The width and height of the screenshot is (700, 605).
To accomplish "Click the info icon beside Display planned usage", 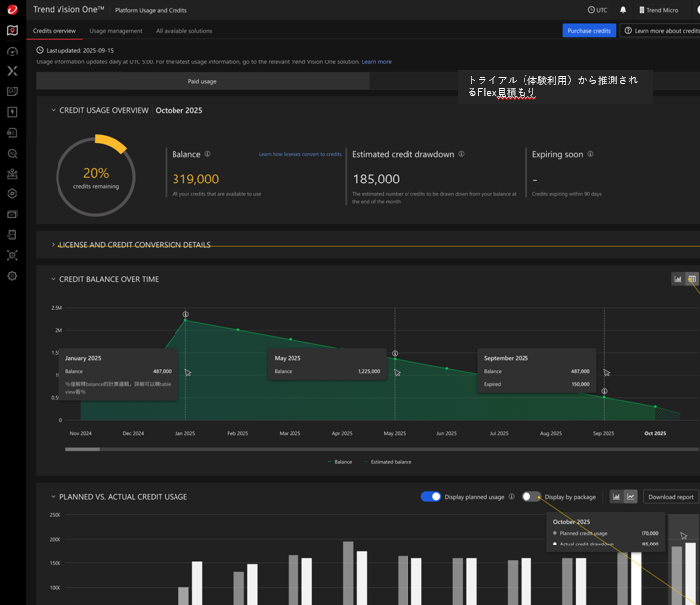I will point(512,497).
